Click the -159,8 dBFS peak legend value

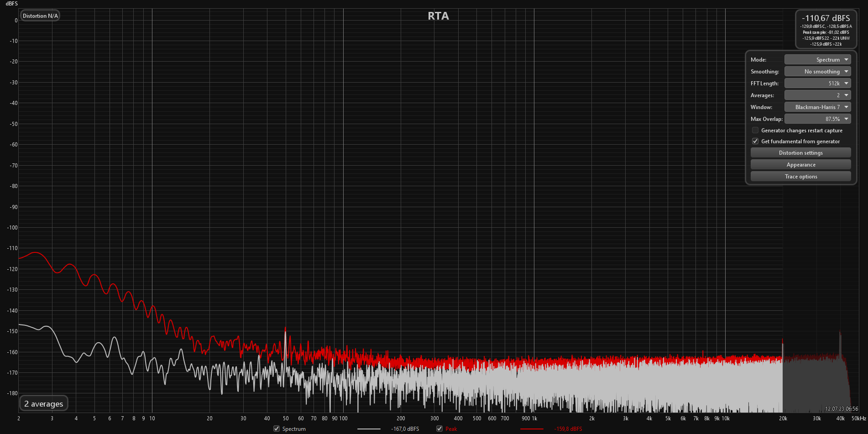pyautogui.click(x=568, y=429)
